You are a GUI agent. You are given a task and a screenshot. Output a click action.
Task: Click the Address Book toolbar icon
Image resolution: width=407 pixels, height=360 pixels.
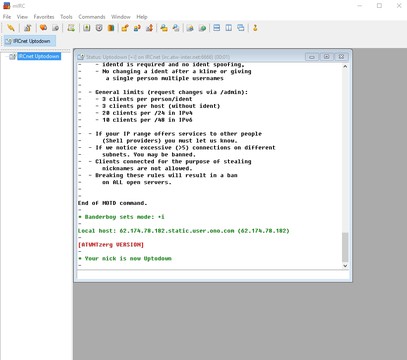111,28
